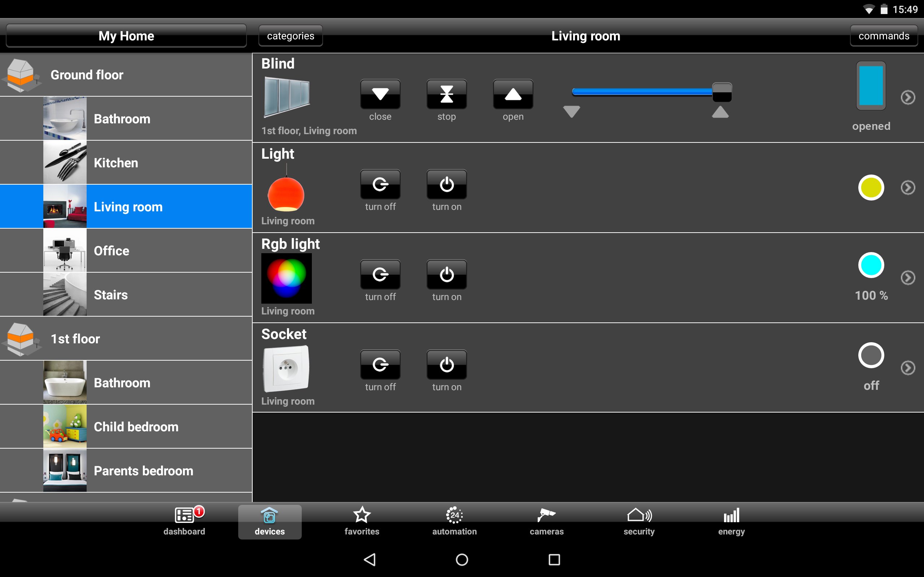The height and width of the screenshot is (577, 924).
Task: Open the cameras section
Action: tap(546, 521)
